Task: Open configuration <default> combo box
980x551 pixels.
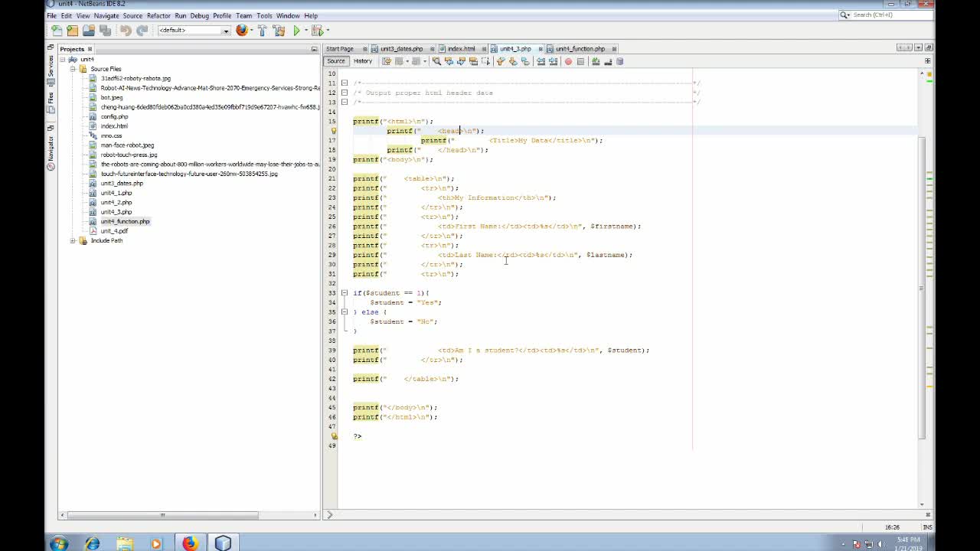Action: (x=194, y=31)
